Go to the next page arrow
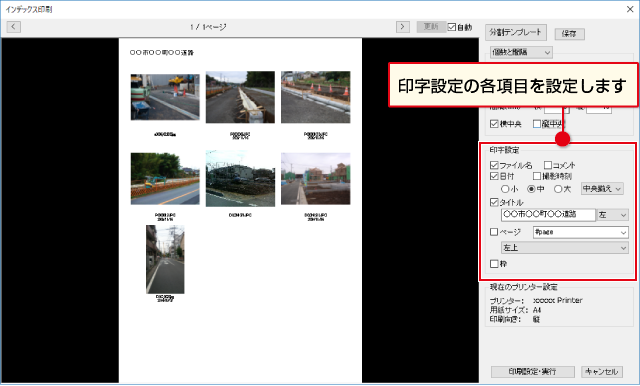The image size is (640, 386). coord(402,27)
